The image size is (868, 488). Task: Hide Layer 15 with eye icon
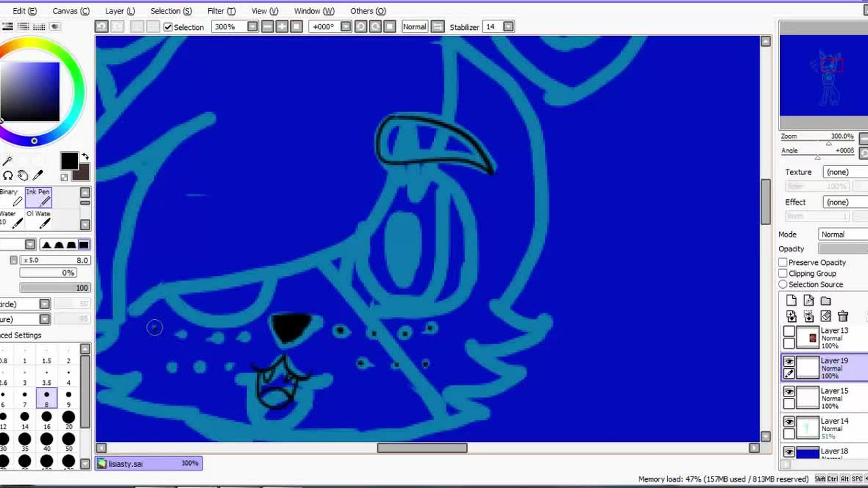pyautogui.click(x=789, y=392)
